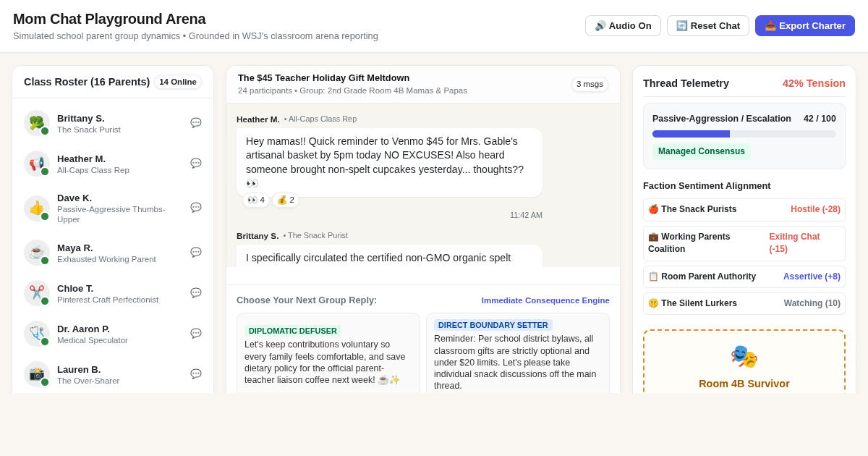Click 'The Over-Sharer' role label

[88, 381]
